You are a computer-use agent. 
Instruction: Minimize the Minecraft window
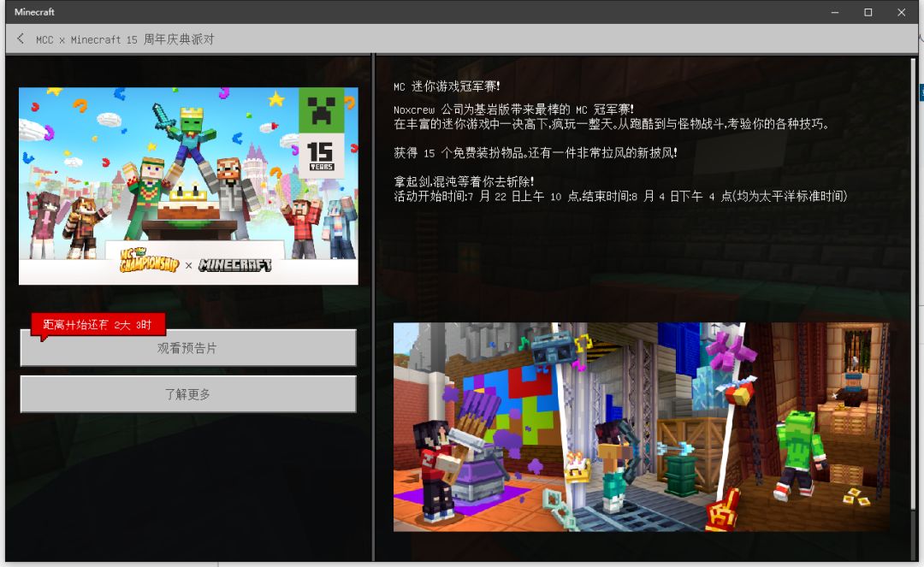pyautogui.click(x=835, y=12)
